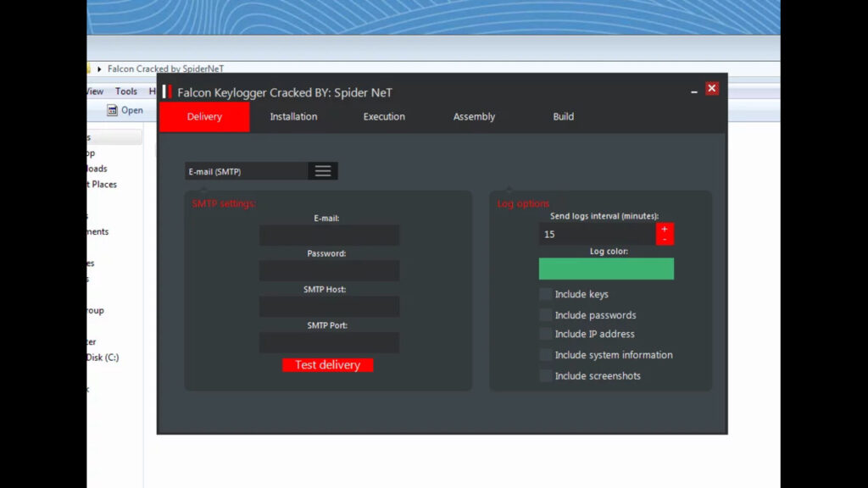The height and width of the screenshot is (488, 868).
Task: Open the Tools menu in Explorer window
Action: tap(125, 91)
